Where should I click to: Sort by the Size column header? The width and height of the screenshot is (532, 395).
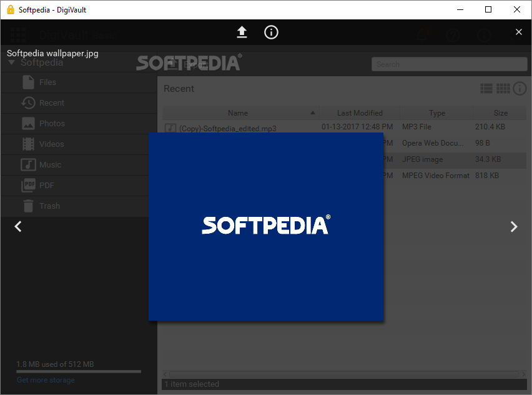500,113
